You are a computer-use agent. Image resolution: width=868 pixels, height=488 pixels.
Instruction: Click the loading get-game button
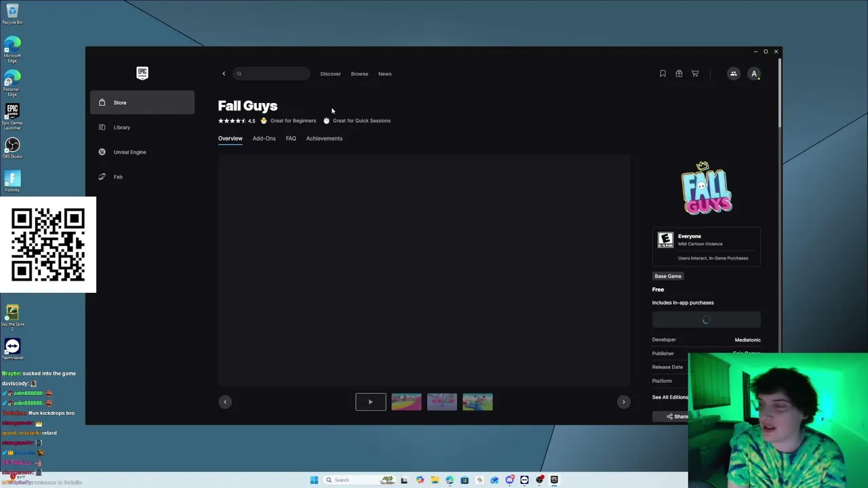pyautogui.click(x=707, y=320)
